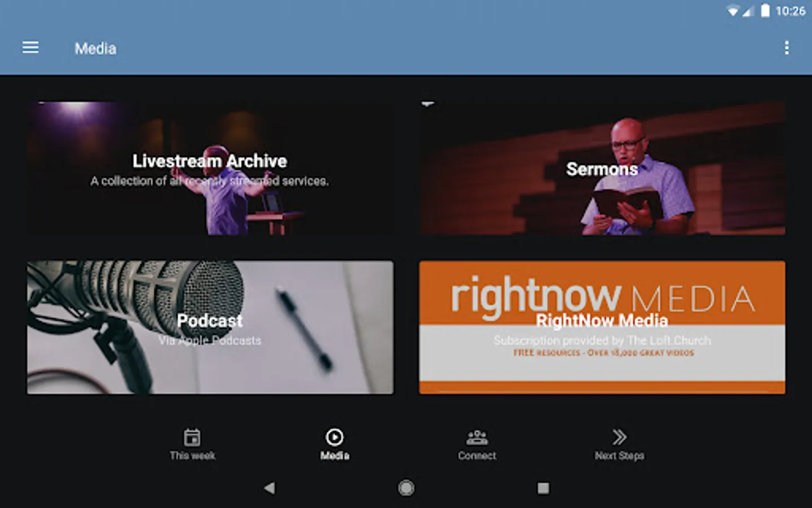This screenshot has height=508, width=812.
Task: Tap the Next Steps double-chevron icon
Action: click(x=619, y=437)
